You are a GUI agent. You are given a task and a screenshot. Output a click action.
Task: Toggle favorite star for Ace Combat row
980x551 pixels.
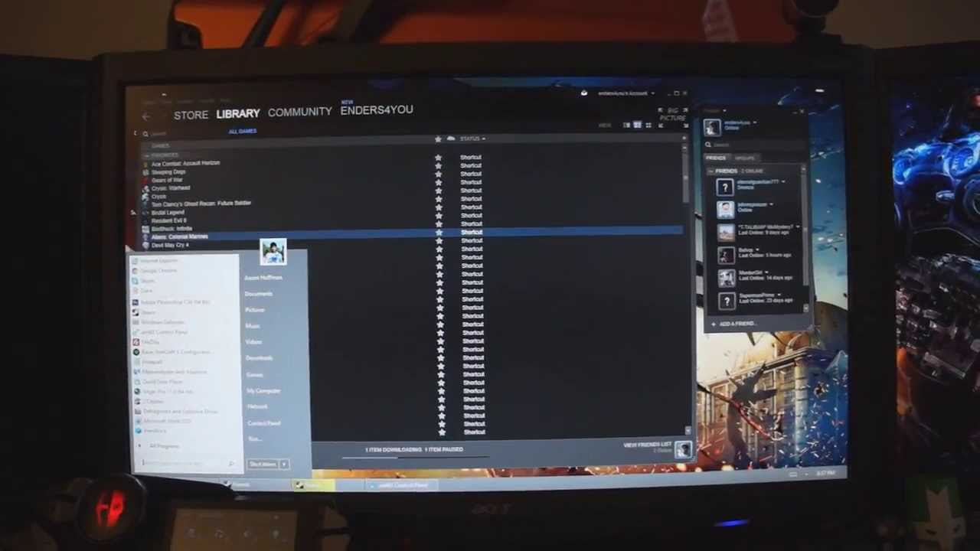click(x=438, y=157)
